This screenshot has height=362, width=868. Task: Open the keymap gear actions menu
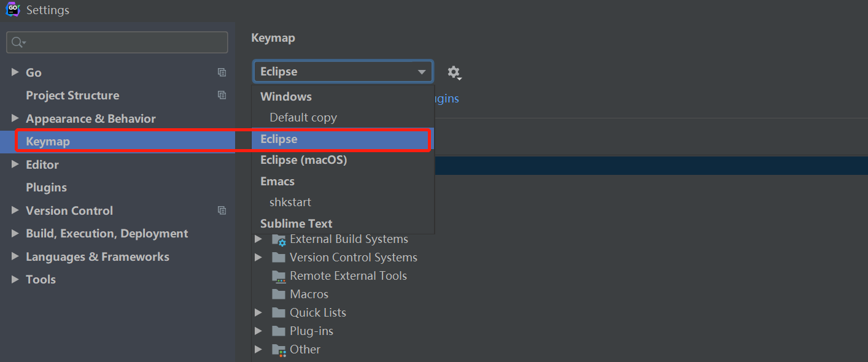(454, 72)
